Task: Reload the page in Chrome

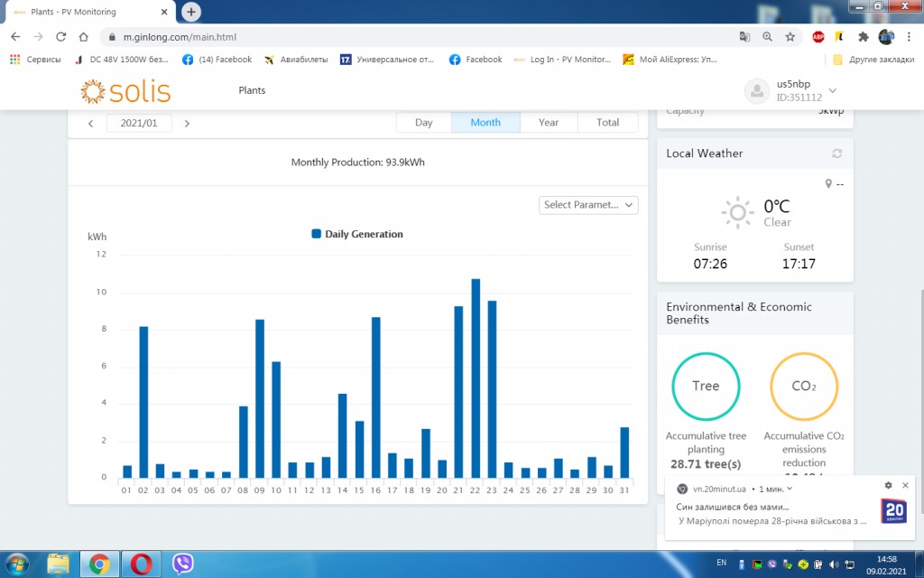Action: (60, 37)
